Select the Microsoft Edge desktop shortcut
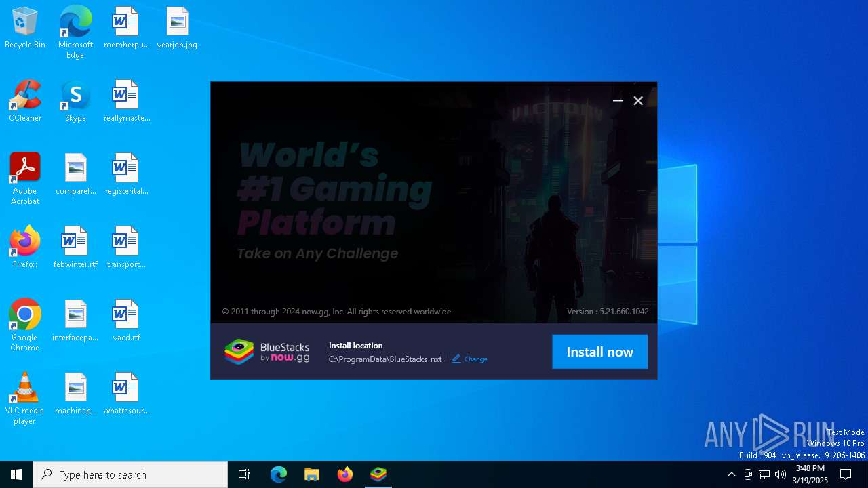This screenshot has height=488, width=868. pos(75,33)
